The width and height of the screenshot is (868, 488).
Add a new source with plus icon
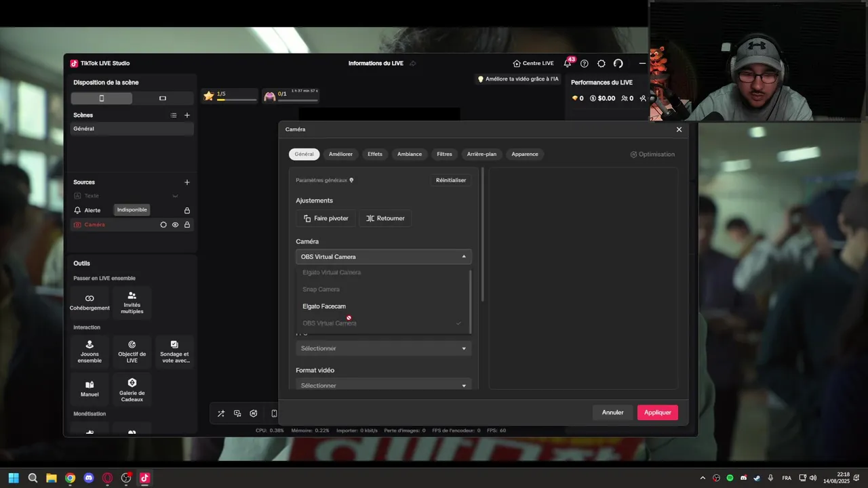pos(187,182)
